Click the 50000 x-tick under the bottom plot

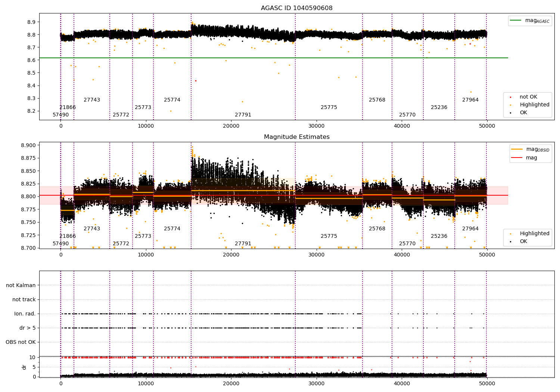click(x=487, y=383)
